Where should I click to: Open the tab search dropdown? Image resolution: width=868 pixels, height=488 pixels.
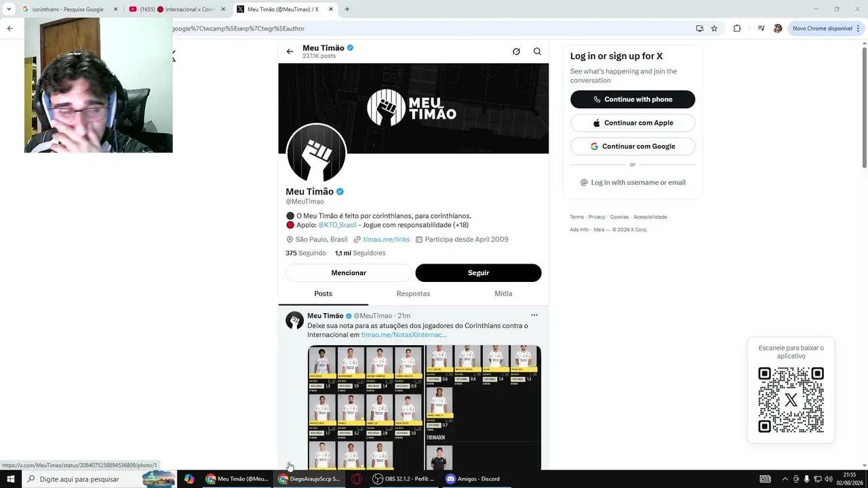pyautogui.click(x=9, y=9)
